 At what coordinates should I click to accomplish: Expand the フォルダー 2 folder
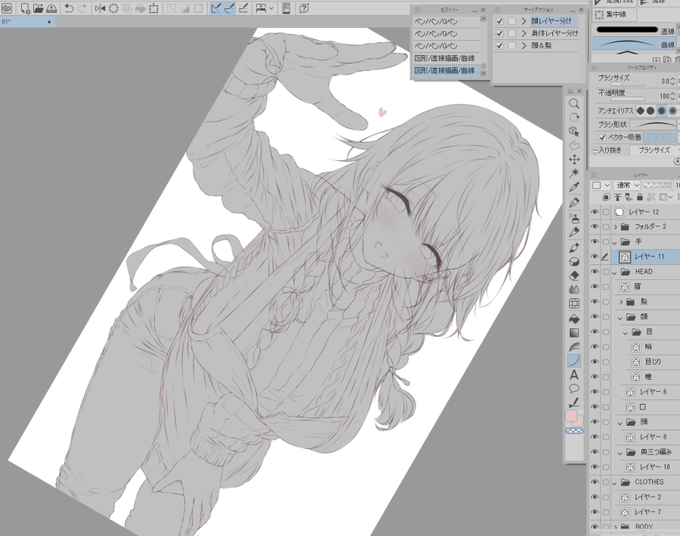615,227
